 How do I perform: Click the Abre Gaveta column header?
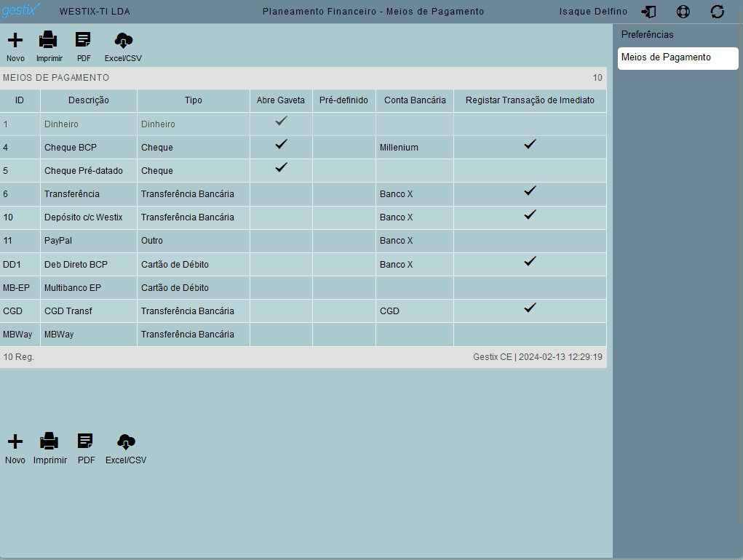tap(280, 100)
